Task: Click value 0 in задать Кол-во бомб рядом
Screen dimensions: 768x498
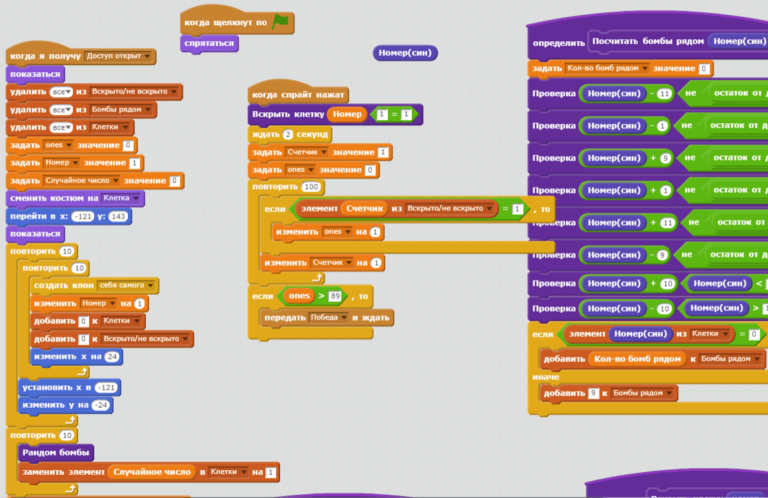Action: tap(704, 69)
